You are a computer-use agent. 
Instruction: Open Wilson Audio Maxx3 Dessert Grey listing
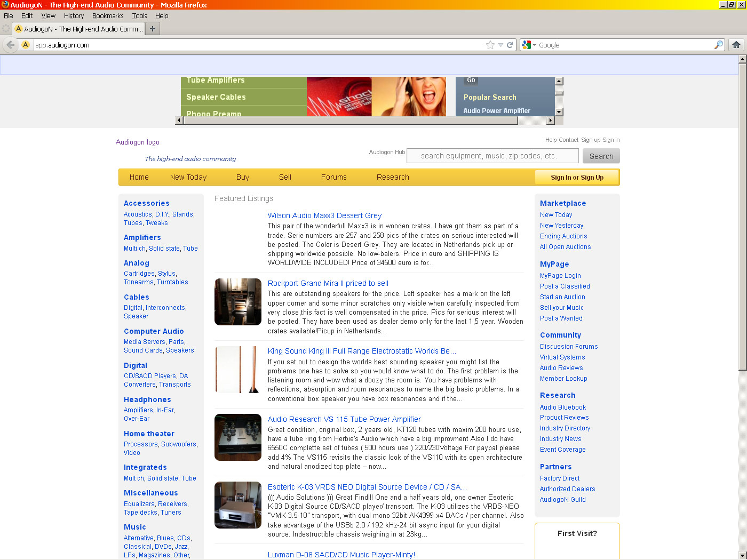(x=324, y=215)
